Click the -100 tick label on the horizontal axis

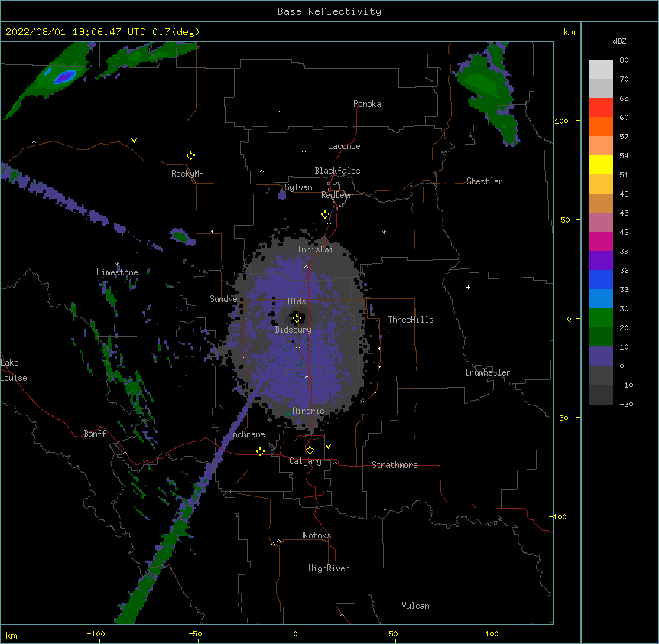pyautogui.click(x=96, y=633)
